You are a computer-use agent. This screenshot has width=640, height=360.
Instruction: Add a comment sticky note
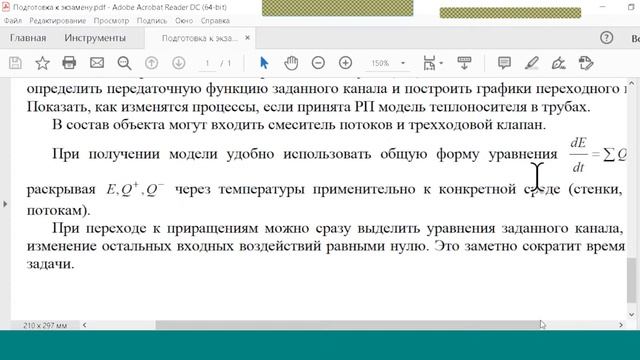(504, 63)
